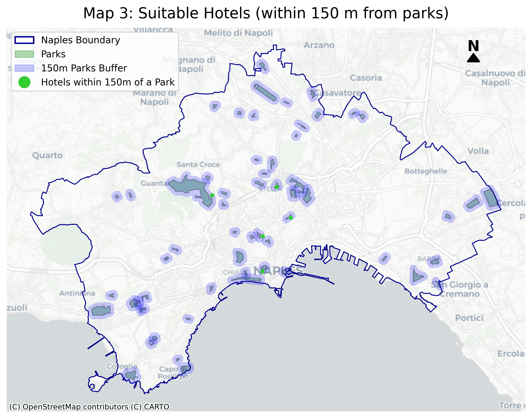This screenshot has height=418, width=532.
Task: Click the Hotels within 150m legend text
Action: click(108, 82)
